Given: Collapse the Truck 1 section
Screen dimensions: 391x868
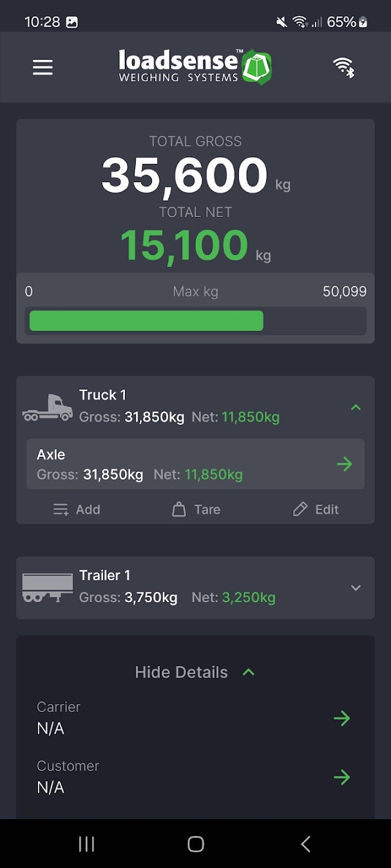Looking at the screenshot, I should tap(356, 407).
